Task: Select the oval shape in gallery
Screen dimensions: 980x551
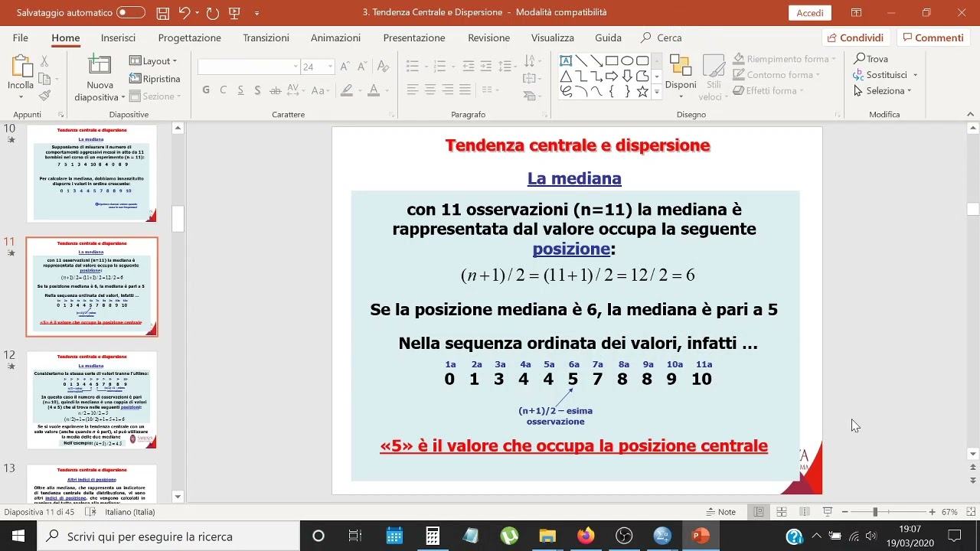Action: pos(627,60)
